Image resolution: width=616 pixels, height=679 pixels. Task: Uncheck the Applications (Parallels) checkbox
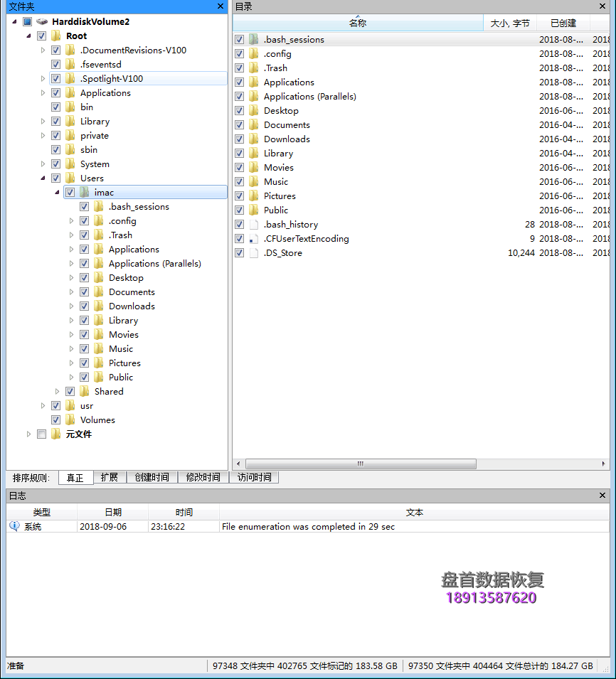pos(240,96)
